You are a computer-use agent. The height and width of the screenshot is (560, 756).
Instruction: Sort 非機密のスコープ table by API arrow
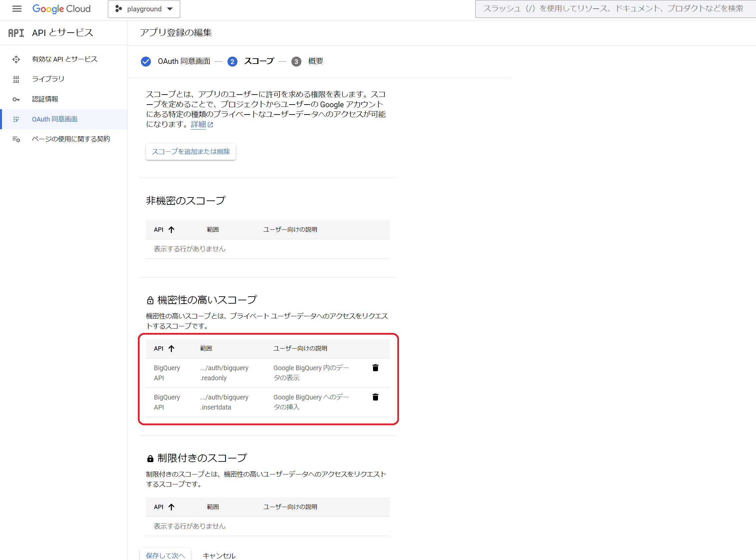click(x=171, y=230)
